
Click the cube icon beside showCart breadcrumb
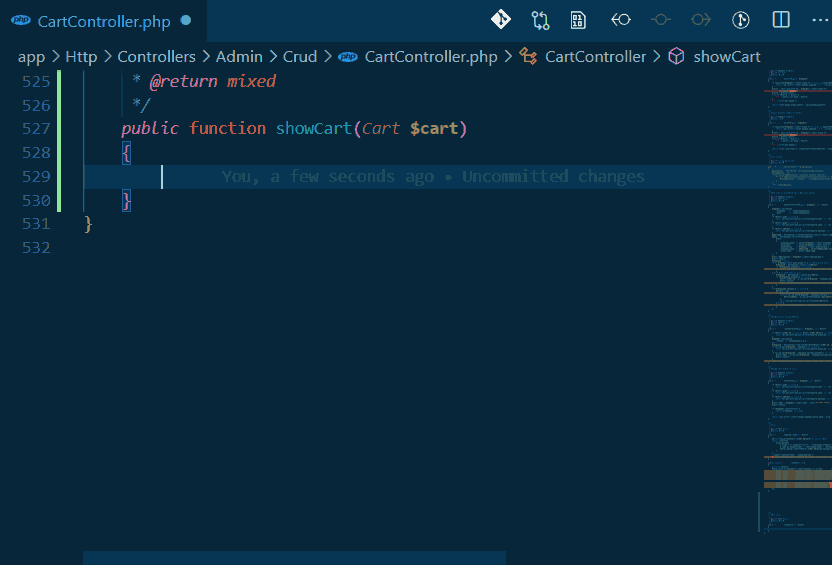pos(676,56)
